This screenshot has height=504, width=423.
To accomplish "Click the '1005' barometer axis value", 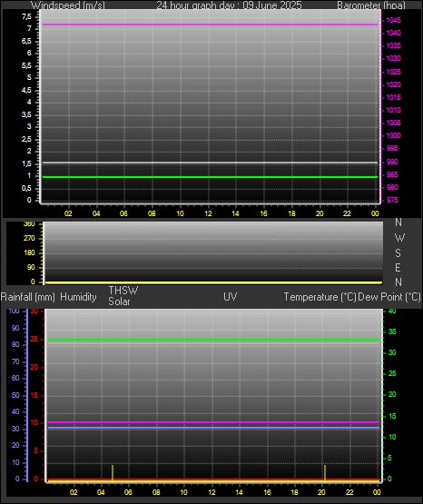I will [393, 123].
